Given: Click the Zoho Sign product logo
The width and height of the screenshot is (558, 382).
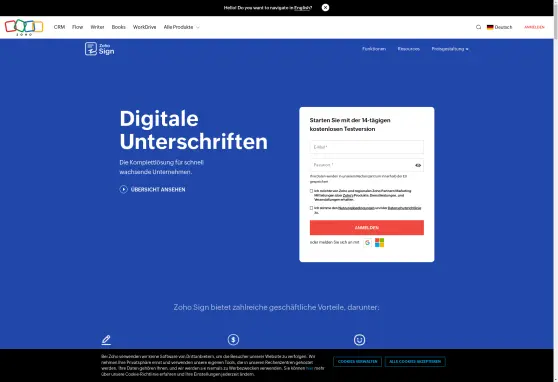Looking at the screenshot, I should 100,49.
